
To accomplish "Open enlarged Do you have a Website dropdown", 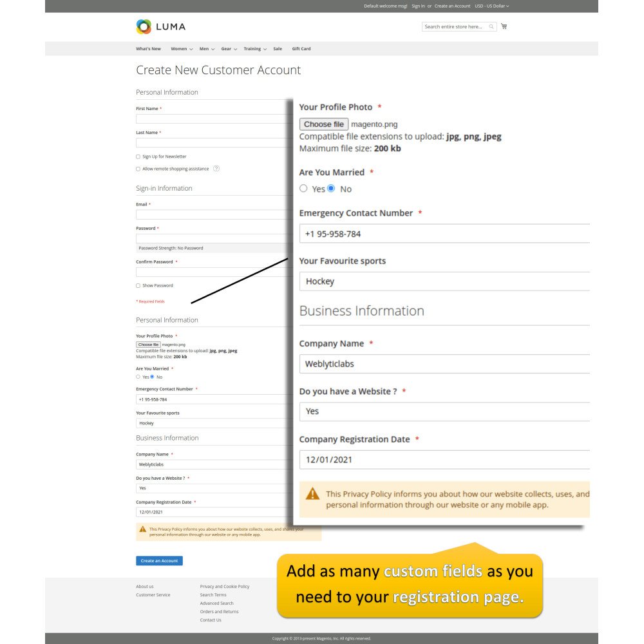I will (444, 412).
